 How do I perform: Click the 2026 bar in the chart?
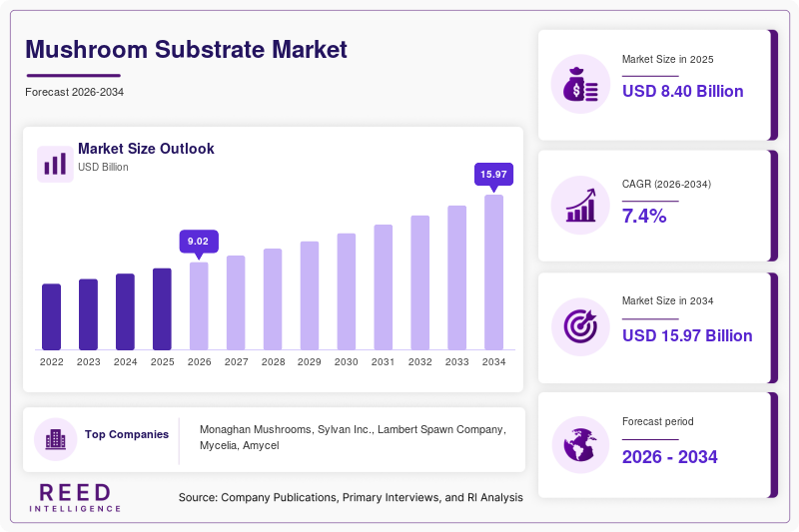(x=199, y=306)
